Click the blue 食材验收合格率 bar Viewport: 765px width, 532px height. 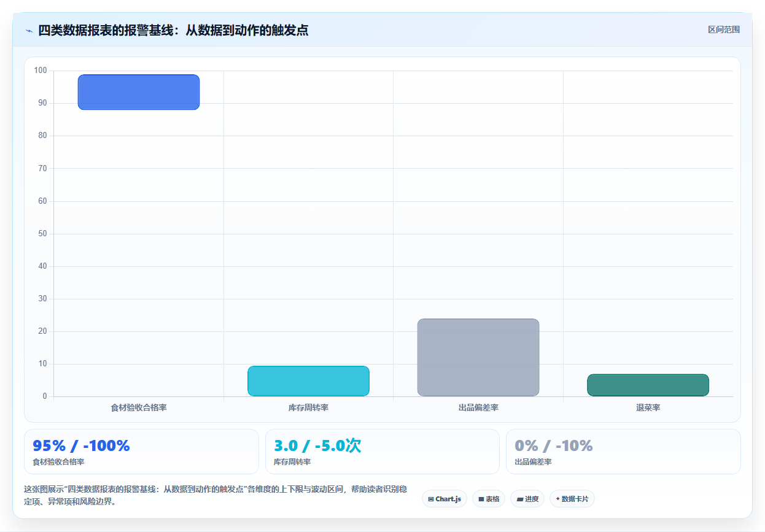click(139, 92)
